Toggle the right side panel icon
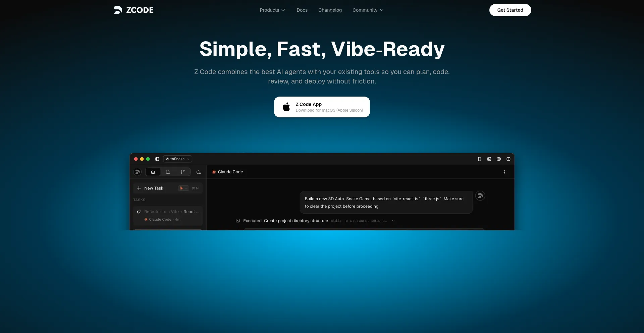The height and width of the screenshot is (333, 644). pyautogui.click(x=508, y=159)
